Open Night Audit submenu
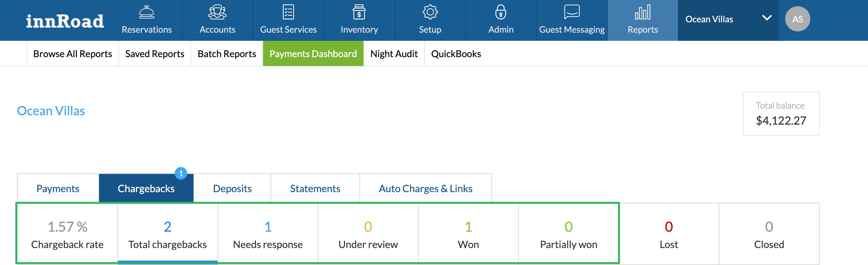 (394, 54)
